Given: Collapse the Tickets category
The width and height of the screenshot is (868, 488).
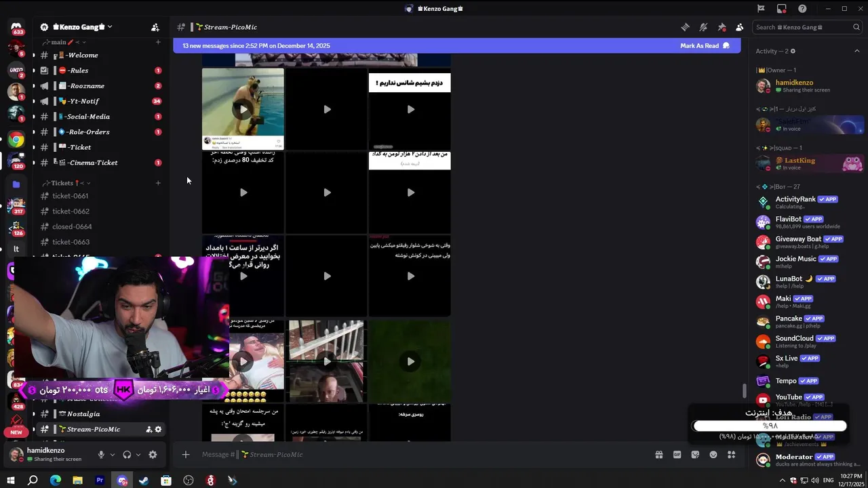Looking at the screenshot, I should pyautogui.click(x=66, y=183).
